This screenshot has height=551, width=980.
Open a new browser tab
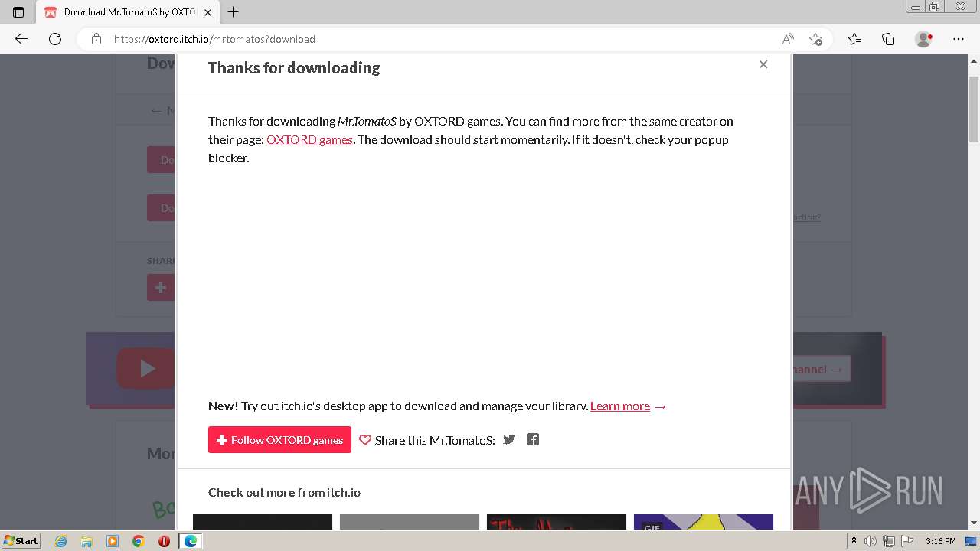pos(234,12)
